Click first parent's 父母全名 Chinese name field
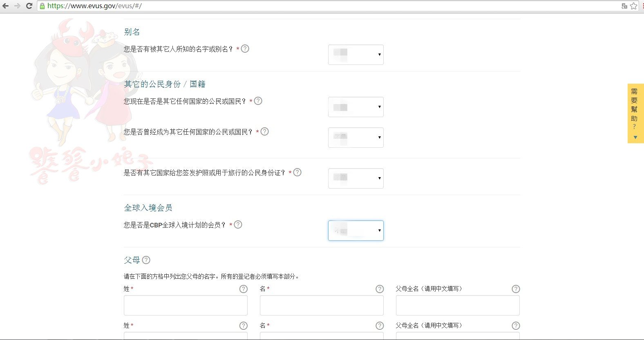 [x=458, y=305]
